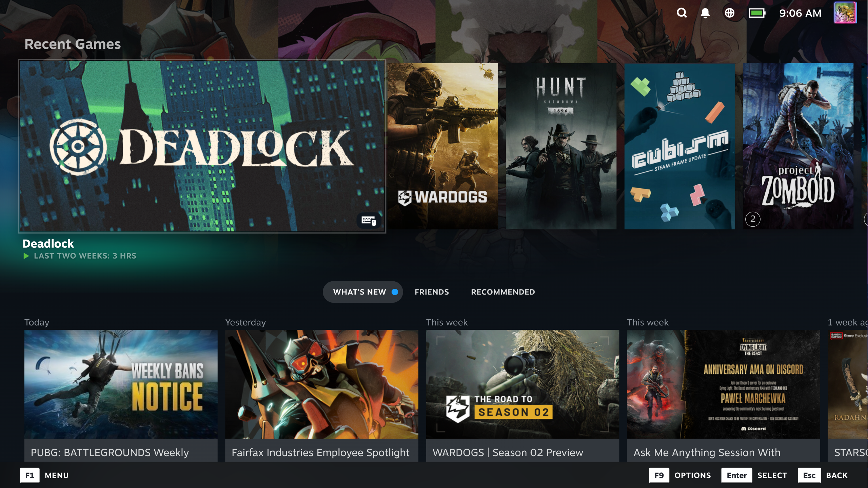Click the 'Today' date label

point(37,322)
